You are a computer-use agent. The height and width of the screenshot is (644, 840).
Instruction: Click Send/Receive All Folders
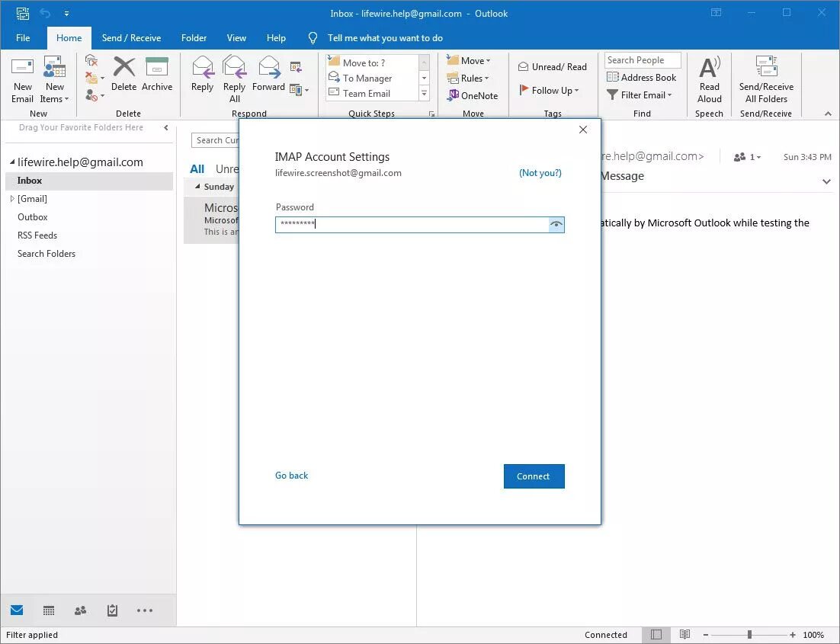(766, 80)
